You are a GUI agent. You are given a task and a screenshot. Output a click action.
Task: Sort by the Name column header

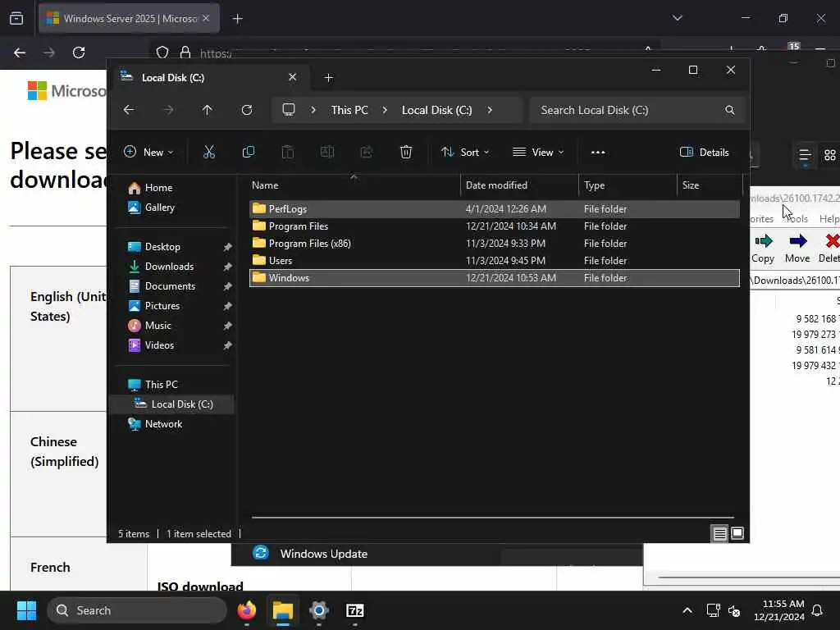tap(354, 185)
